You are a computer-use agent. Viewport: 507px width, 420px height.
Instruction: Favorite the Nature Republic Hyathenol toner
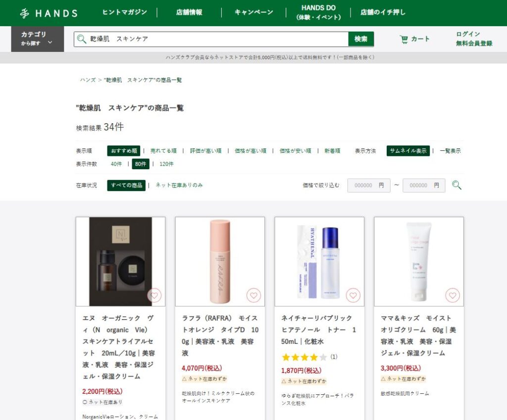tap(353, 295)
